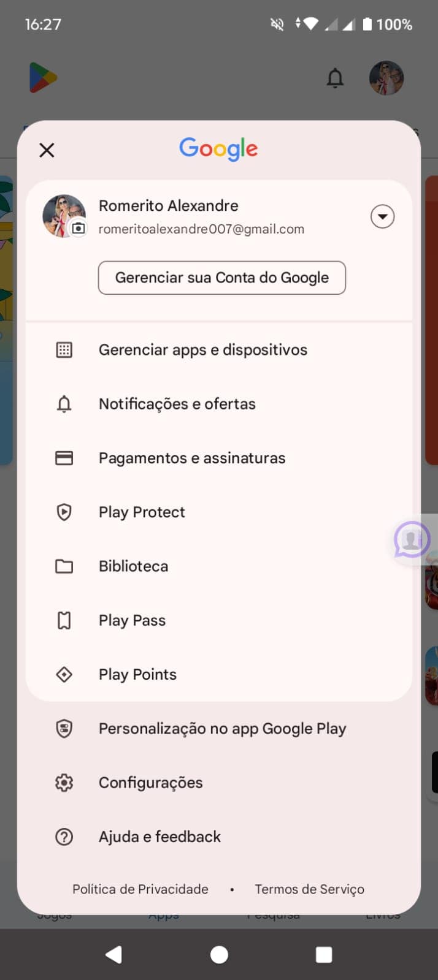Tap the Play Pass ticket icon
The width and height of the screenshot is (438, 980).
[64, 620]
